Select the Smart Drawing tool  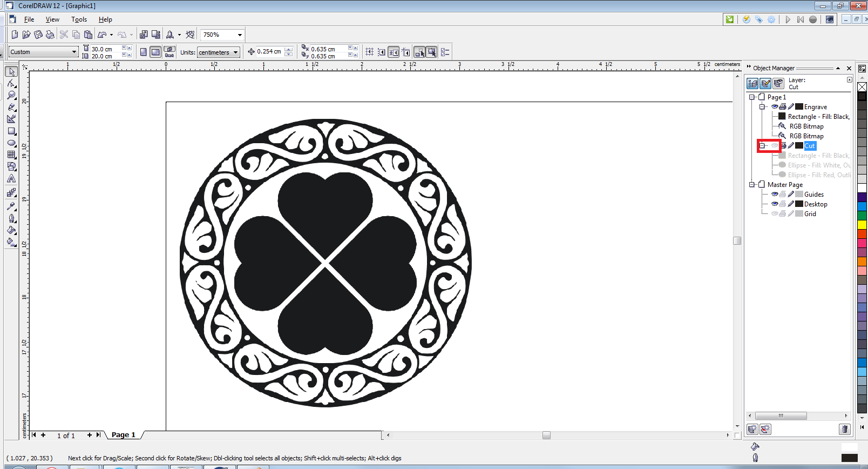[11, 119]
